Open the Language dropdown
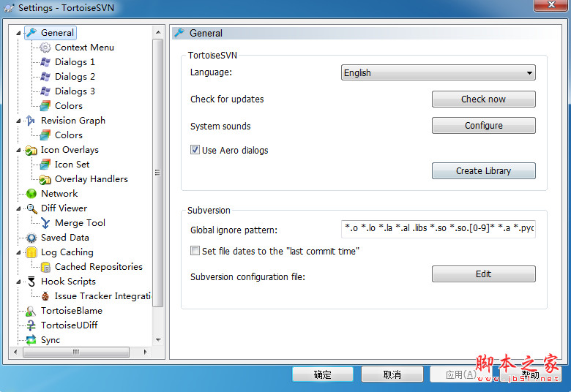 [x=438, y=73]
